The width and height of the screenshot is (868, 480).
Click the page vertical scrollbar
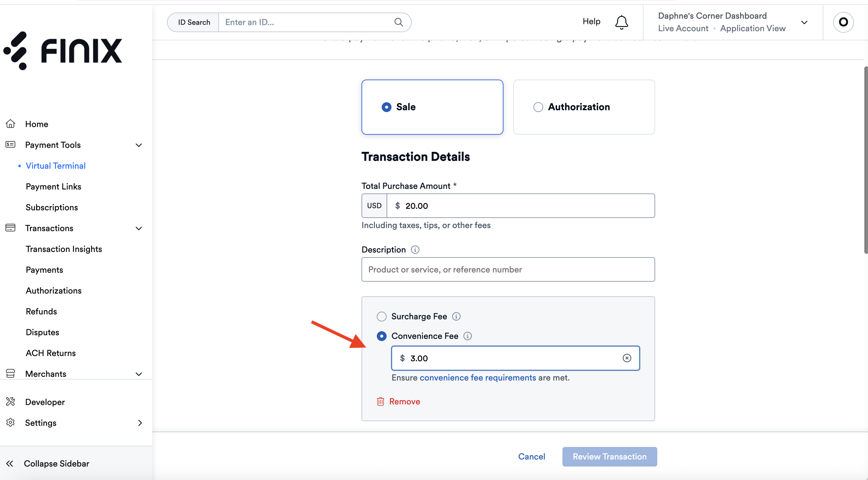(865, 160)
